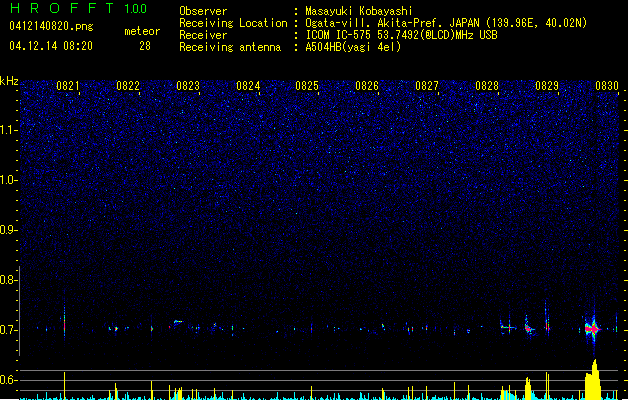
Task: Select the Ogata-vill. Akita-Pref. JAPAN location text
Action: (x=446, y=23)
